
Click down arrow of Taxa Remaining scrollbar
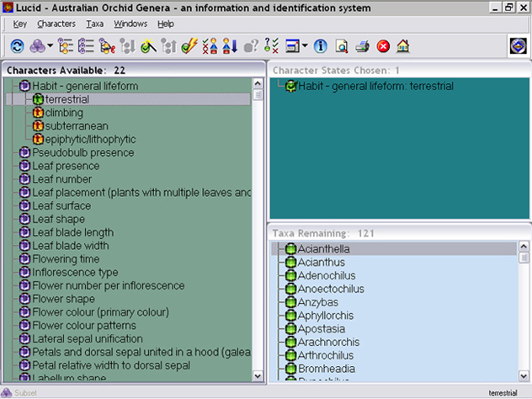(x=524, y=375)
